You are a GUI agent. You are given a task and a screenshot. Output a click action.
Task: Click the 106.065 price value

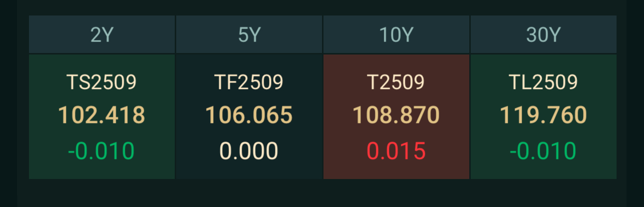click(249, 115)
